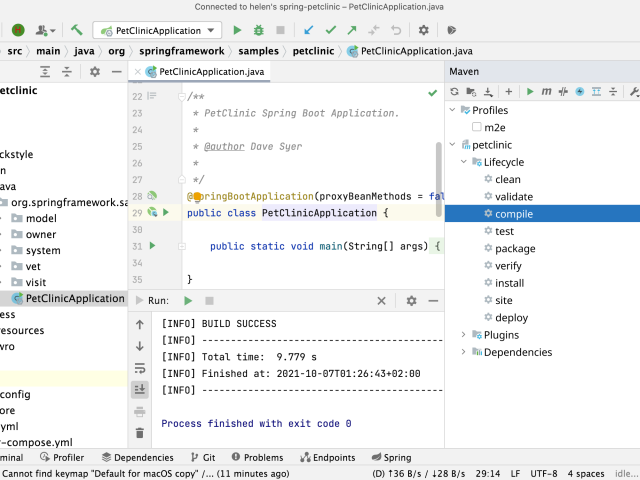Push commits with the green up-right arrow
640x480 pixels.
pos(352,30)
